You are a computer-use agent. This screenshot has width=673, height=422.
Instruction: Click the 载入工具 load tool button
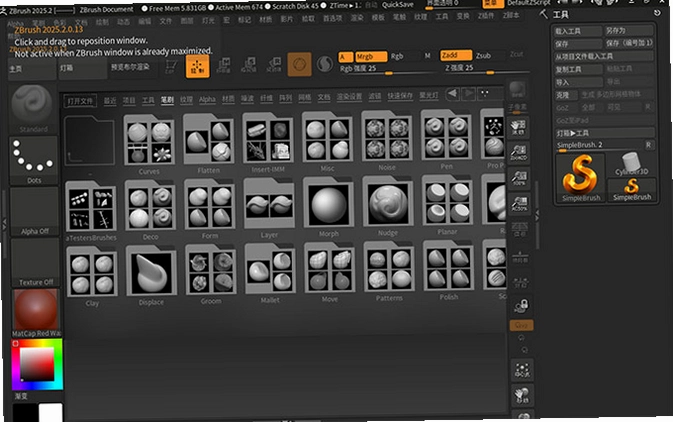tap(578, 31)
